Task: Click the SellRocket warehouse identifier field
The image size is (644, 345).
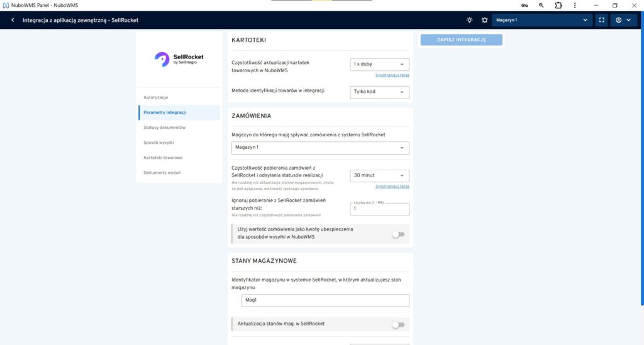Action: point(325,300)
